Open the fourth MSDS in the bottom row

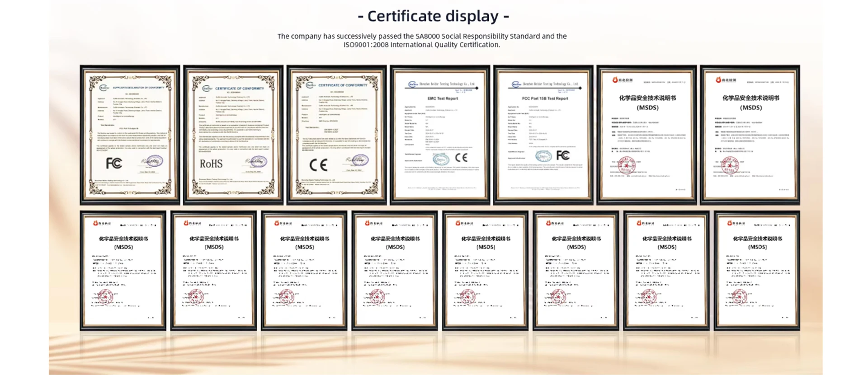click(395, 271)
